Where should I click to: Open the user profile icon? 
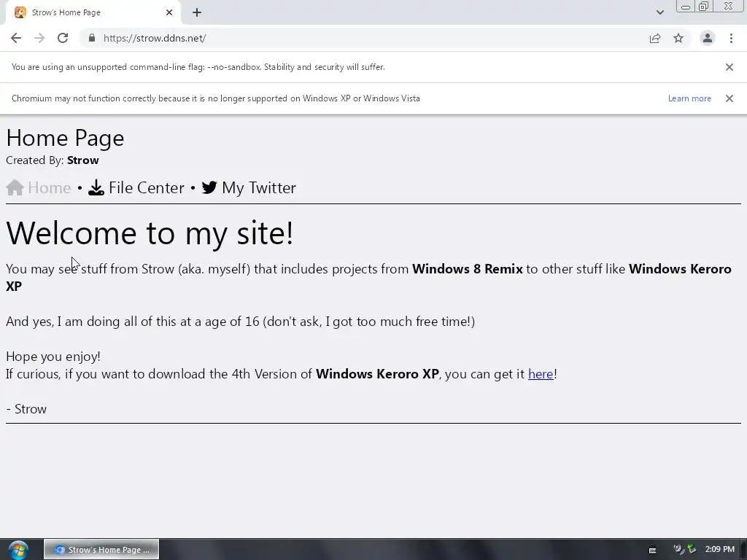708,38
